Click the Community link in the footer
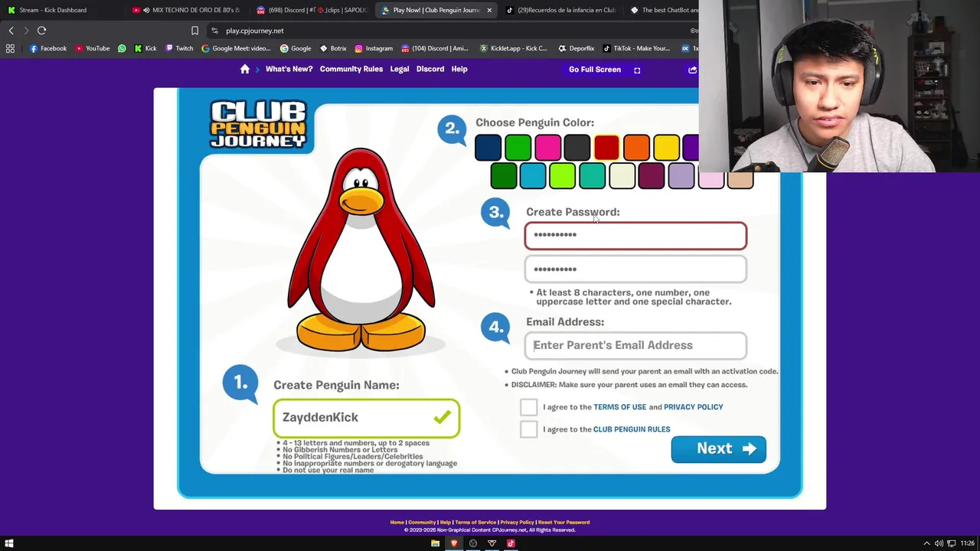 click(x=421, y=522)
